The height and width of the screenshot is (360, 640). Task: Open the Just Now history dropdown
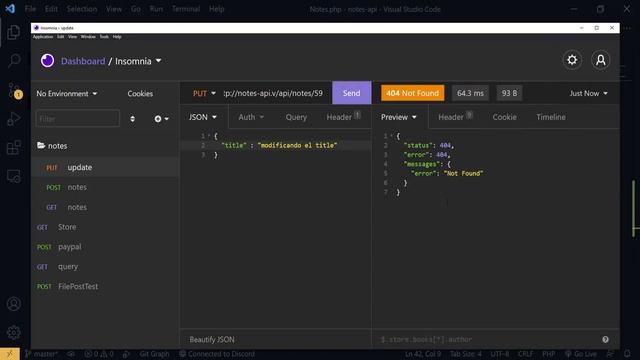click(589, 93)
